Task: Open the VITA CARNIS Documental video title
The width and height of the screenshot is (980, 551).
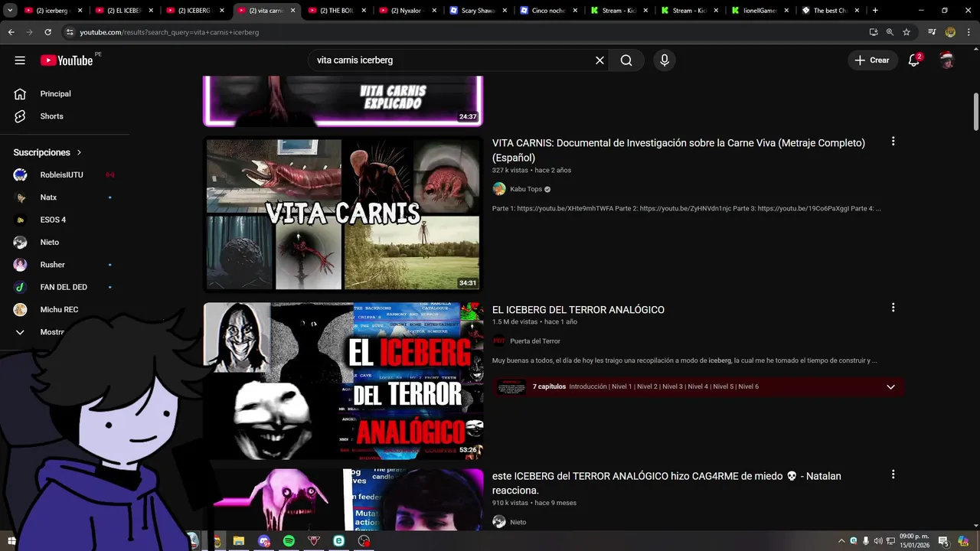Action: pyautogui.click(x=678, y=150)
